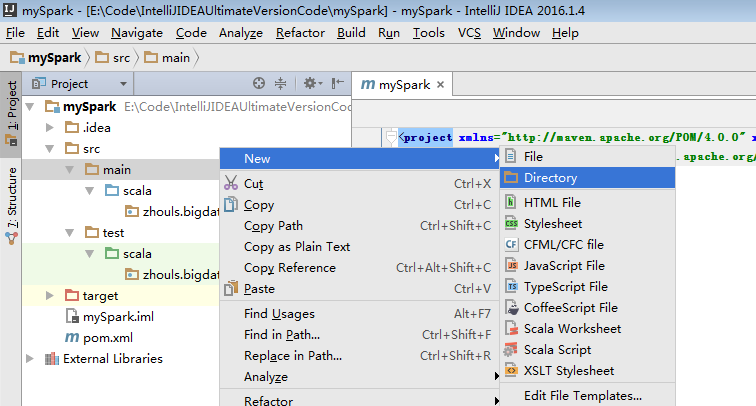Collapse the test folder

[x=69, y=233]
